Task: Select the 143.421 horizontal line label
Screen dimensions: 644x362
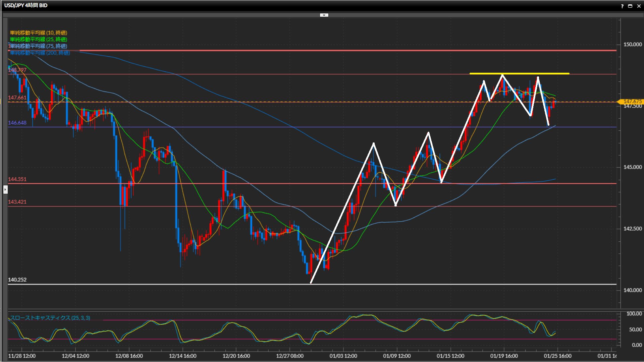Action: coord(17,202)
